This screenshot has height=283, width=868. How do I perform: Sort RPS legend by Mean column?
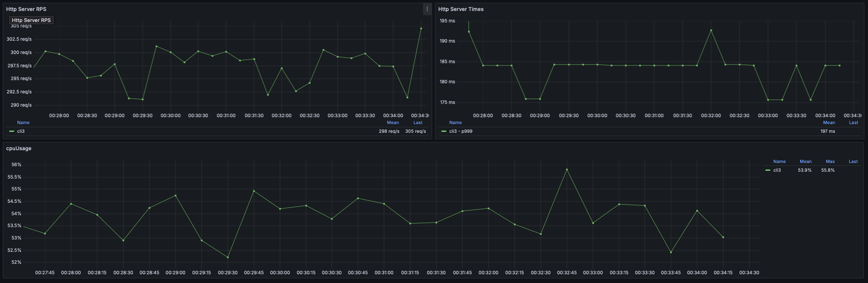pos(393,123)
